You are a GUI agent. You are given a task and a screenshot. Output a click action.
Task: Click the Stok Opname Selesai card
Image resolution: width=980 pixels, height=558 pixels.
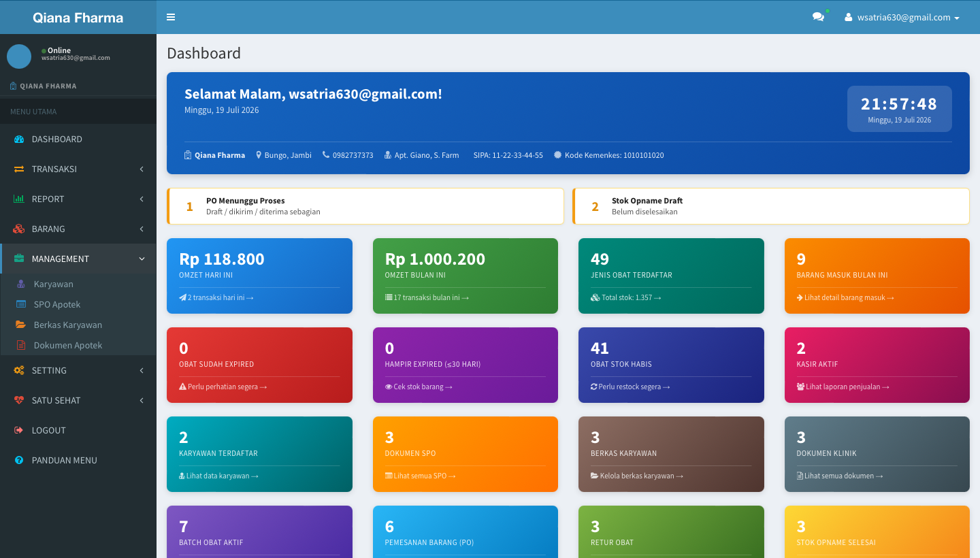pos(877,531)
